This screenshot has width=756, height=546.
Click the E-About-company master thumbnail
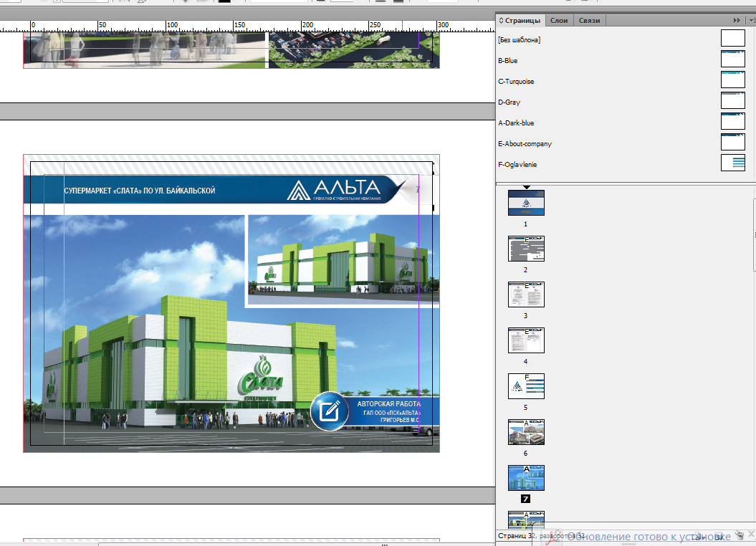(x=733, y=142)
